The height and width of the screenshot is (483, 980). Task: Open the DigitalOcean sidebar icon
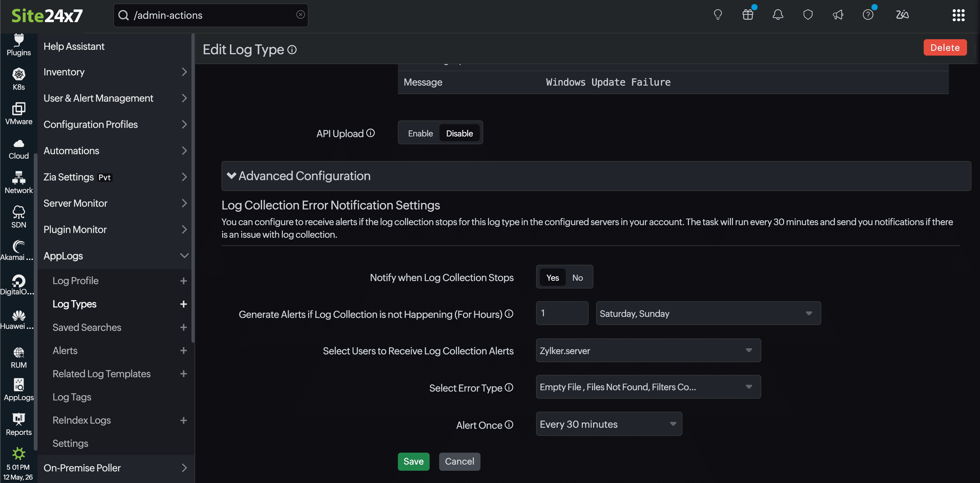coord(17,285)
